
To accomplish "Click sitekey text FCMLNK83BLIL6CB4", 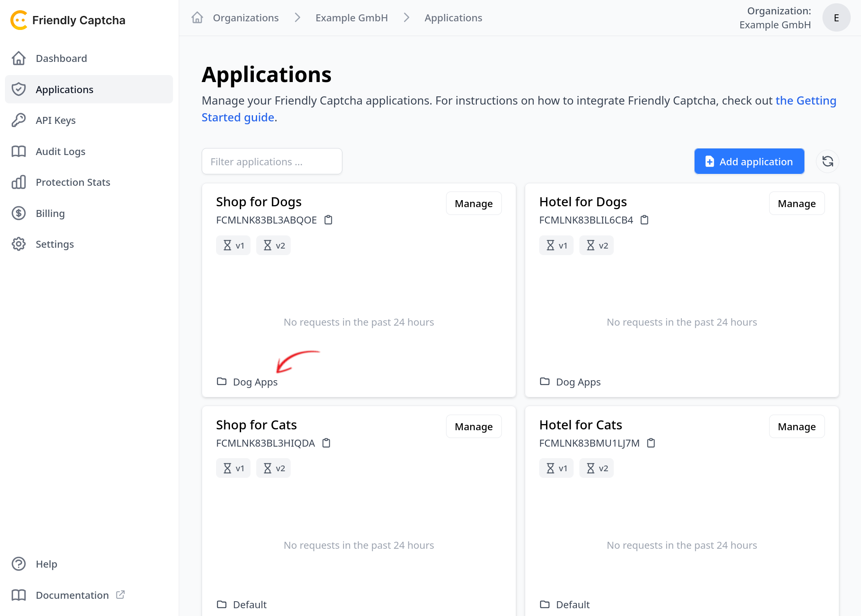I will coord(586,220).
